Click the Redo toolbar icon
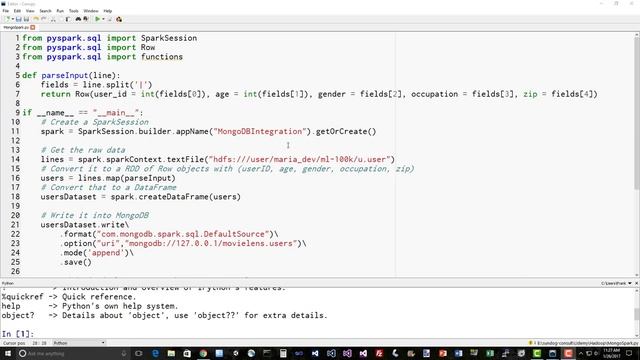Screen dimensions: 640x360 44,19
